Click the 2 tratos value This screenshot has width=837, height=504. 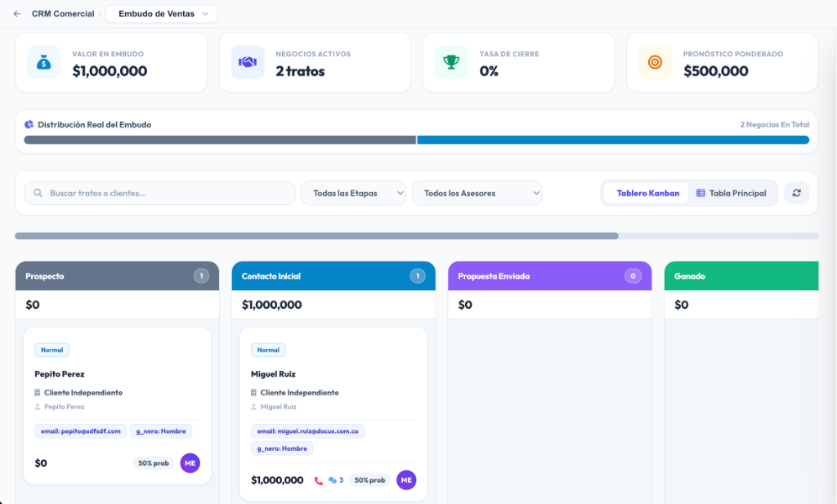[300, 71]
